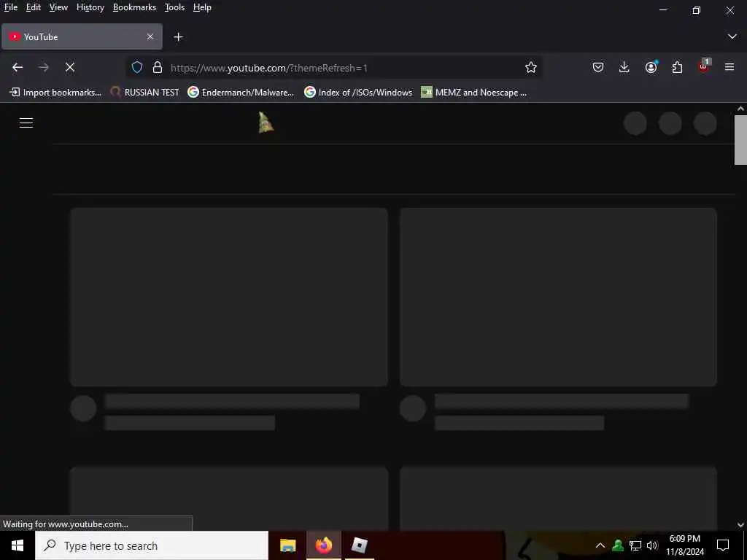The image size is (747, 560).
Task: Show site security padlock info
Action: point(158,68)
